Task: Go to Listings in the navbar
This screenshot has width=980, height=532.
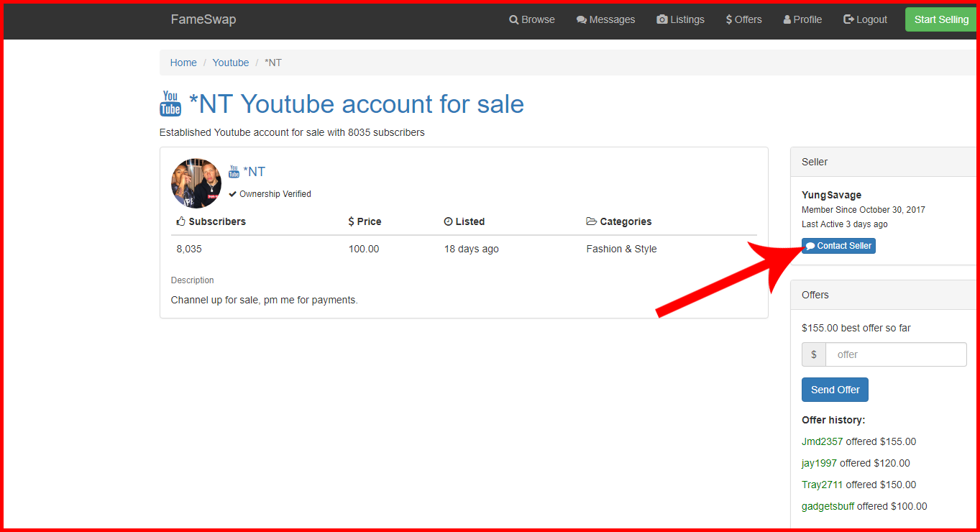Action: click(x=680, y=19)
